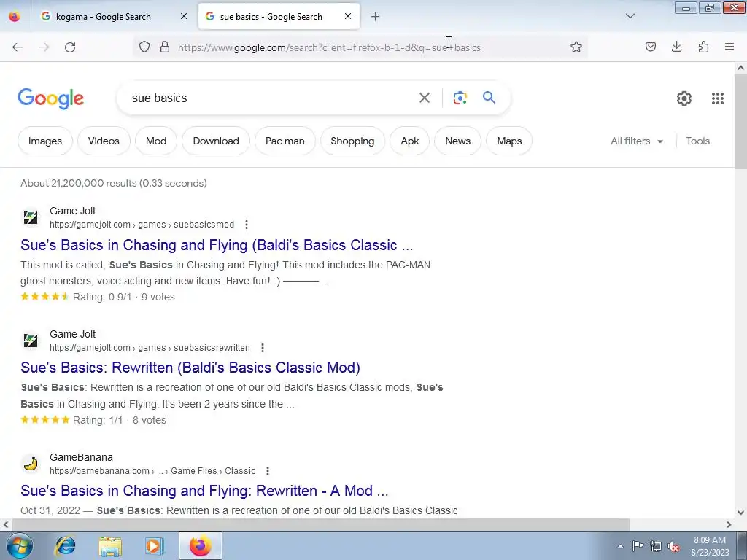Switch to the sue basics Google Search tab

[x=279, y=17]
